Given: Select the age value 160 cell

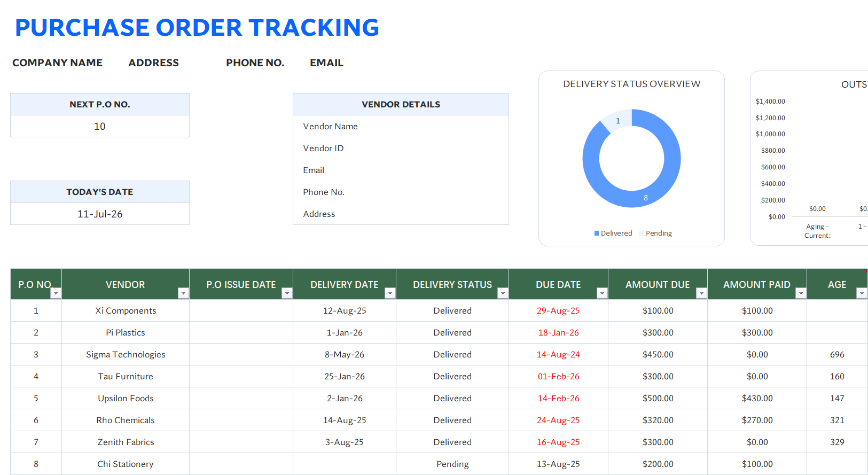Looking at the screenshot, I should coord(837,376).
